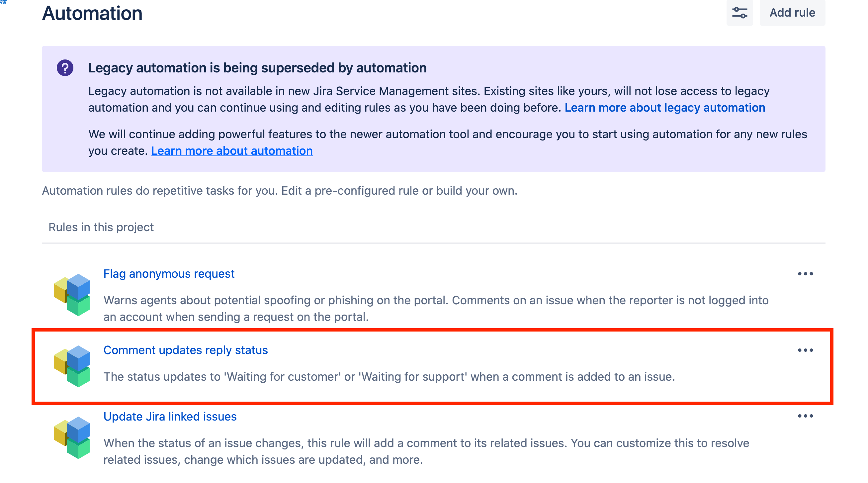Click the automation preferences sliders icon
The image size is (868, 483).
tap(740, 13)
